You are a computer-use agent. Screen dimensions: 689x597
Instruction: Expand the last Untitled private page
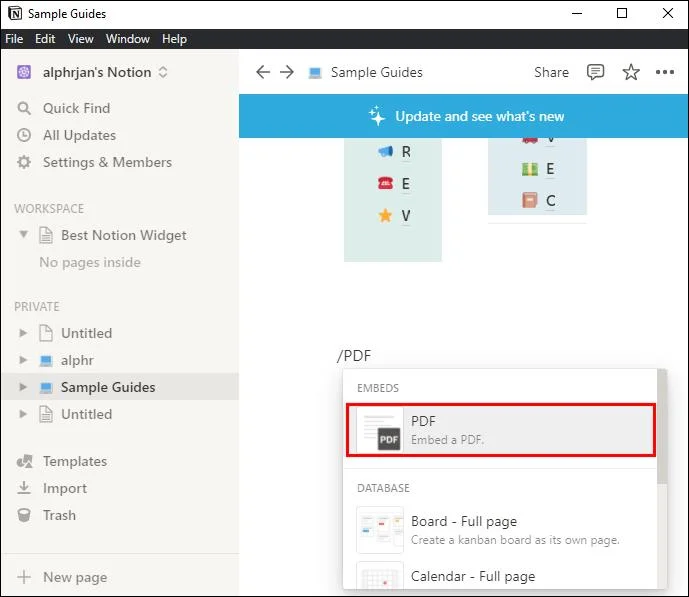[23, 414]
